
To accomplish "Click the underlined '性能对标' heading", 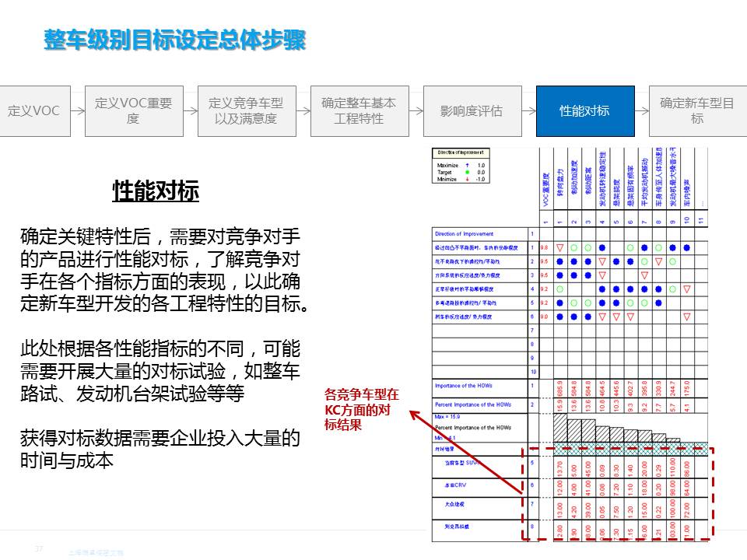I will tap(156, 191).
